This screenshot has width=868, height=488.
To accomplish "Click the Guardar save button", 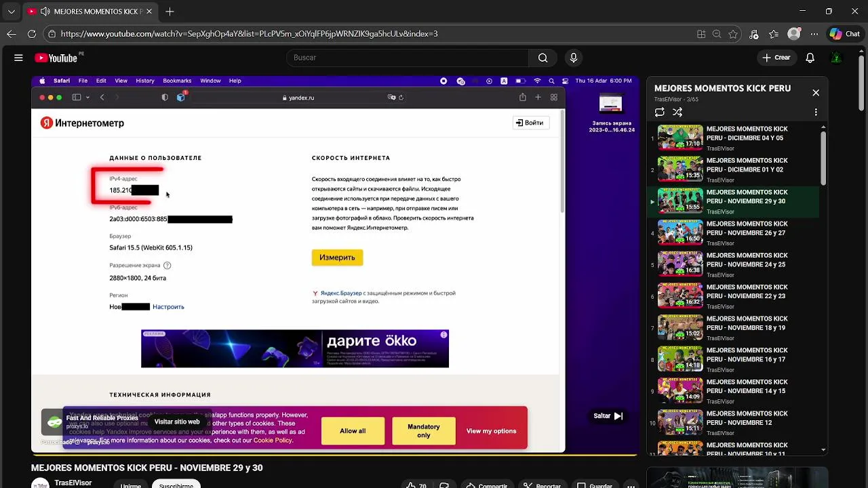I will (594, 485).
